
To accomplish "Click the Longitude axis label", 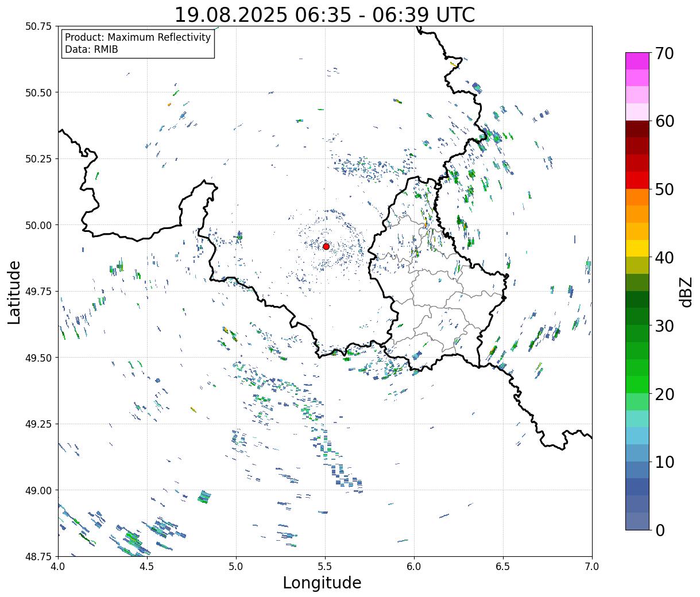I will (322, 583).
